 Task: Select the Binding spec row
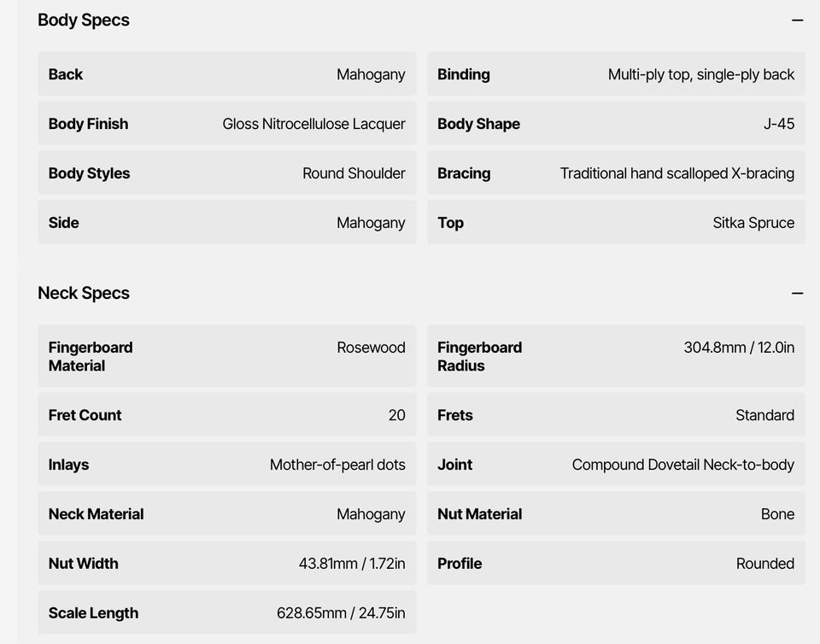pos(615,74)
